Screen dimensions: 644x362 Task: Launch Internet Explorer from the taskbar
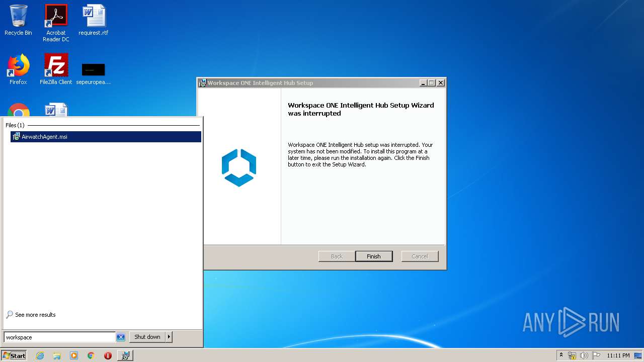(40, 355)
